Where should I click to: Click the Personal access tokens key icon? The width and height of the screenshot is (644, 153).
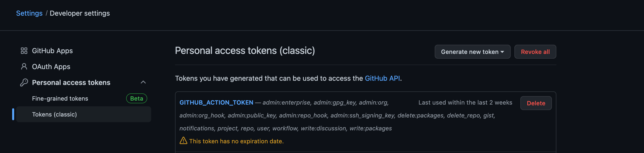(24, 82)
